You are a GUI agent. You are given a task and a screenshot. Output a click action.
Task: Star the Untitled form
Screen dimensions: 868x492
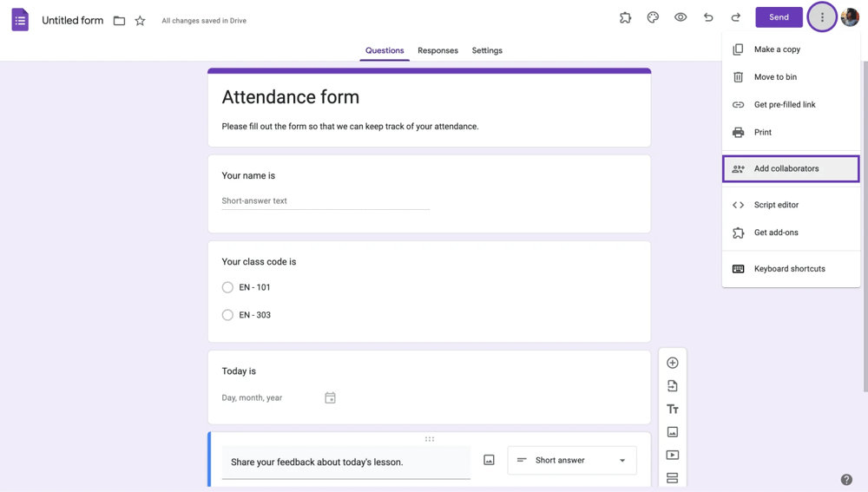(140, 21)
